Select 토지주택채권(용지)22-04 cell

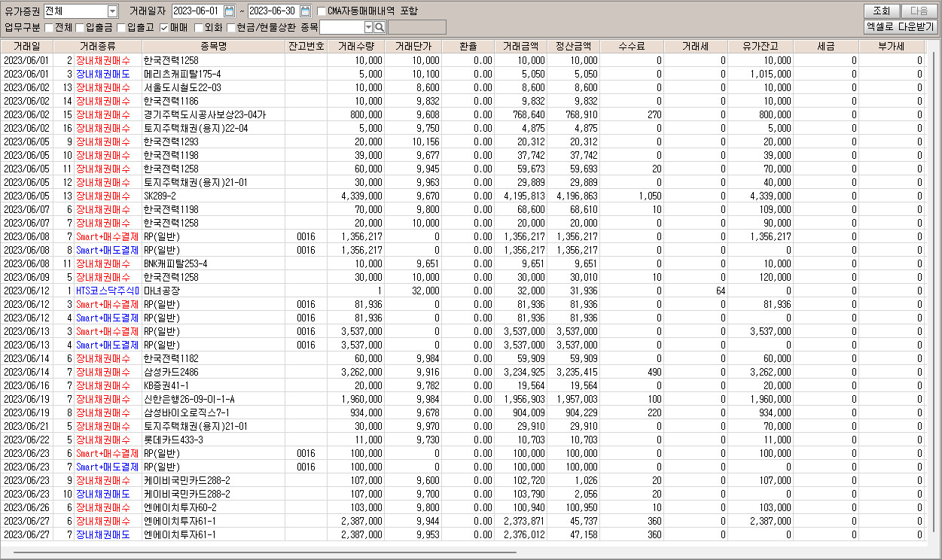[x=196, y=129]
